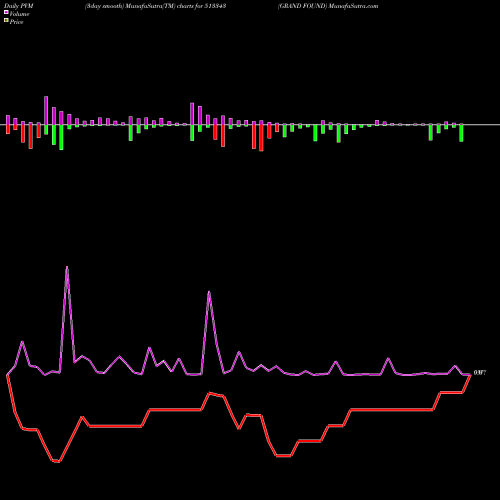Click the Price legend color swatch

(6, 21)
